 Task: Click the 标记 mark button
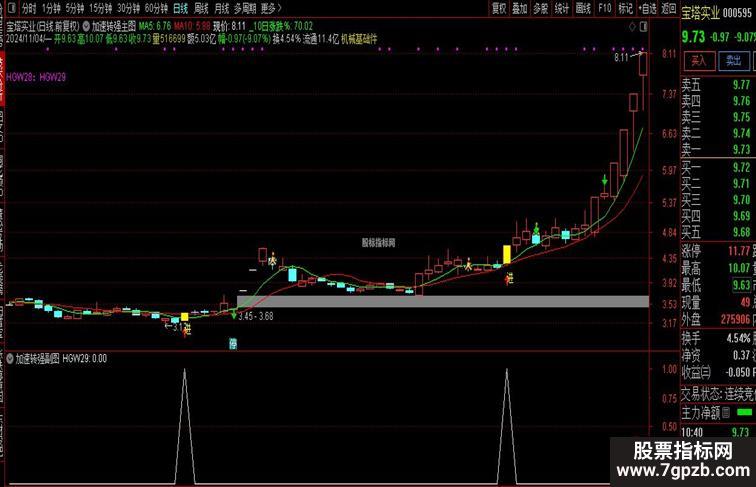[x=626, y=8]
